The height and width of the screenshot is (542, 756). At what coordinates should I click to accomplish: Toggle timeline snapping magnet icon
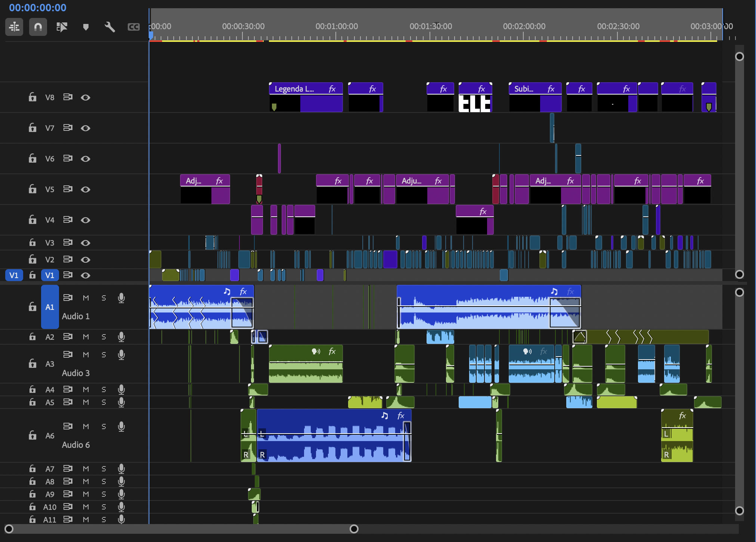(x=38, y=27)
